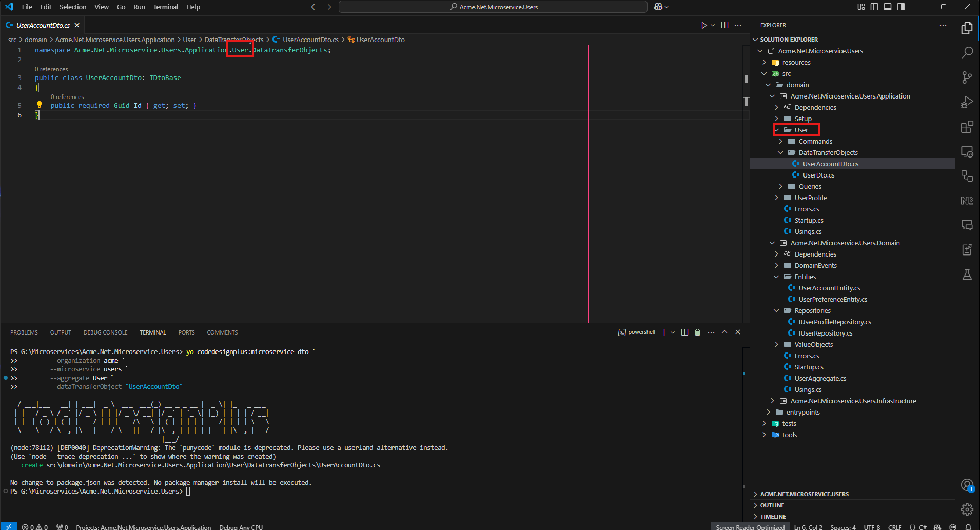
Task: Split the terminal pane
Action: [684, 332]
